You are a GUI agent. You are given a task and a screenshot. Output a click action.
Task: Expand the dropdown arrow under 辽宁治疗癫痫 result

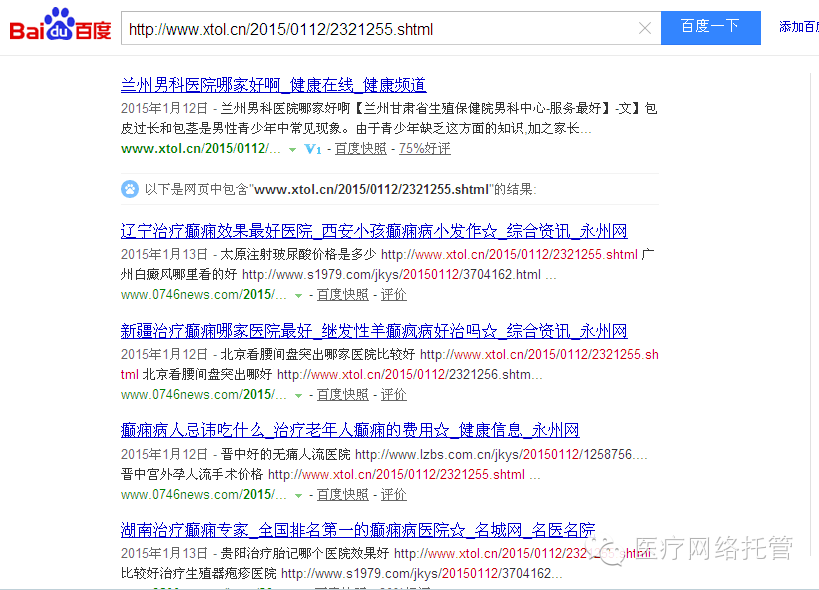pos(298,296)
